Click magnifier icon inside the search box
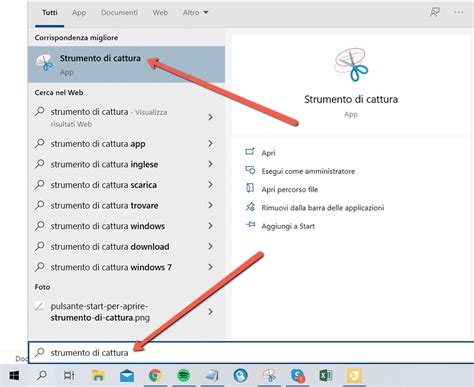This screenshot has width=474, height=387. tap(40, 352)
